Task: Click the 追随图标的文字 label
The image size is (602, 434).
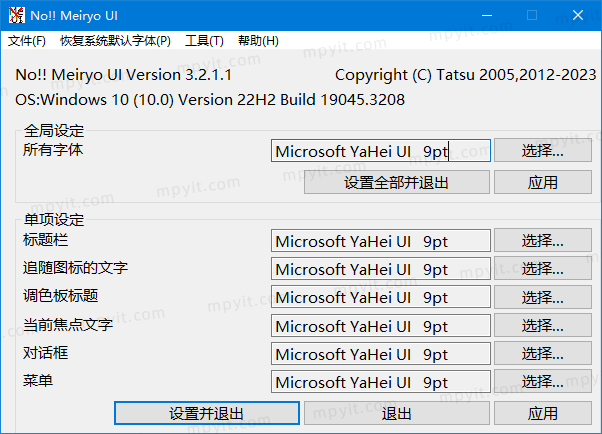Action: (x=75, y=267)
